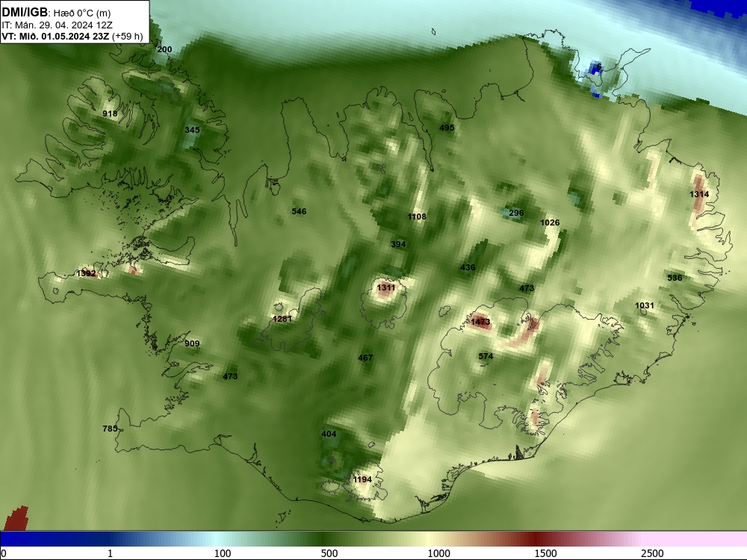Click the map value 918 in Westfjords
The width and height of the screenshot is (747, 560).
pyautogui.click(x=110, y=113)
